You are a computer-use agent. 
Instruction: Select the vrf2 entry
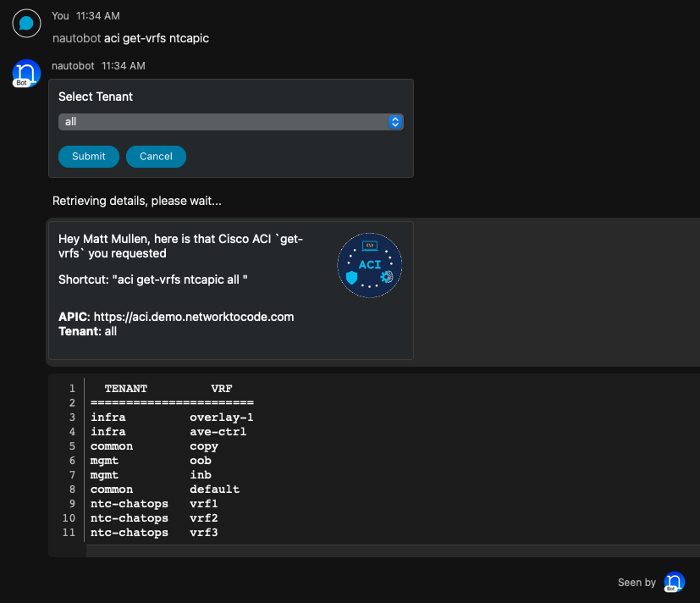click(x=204, y=518)
